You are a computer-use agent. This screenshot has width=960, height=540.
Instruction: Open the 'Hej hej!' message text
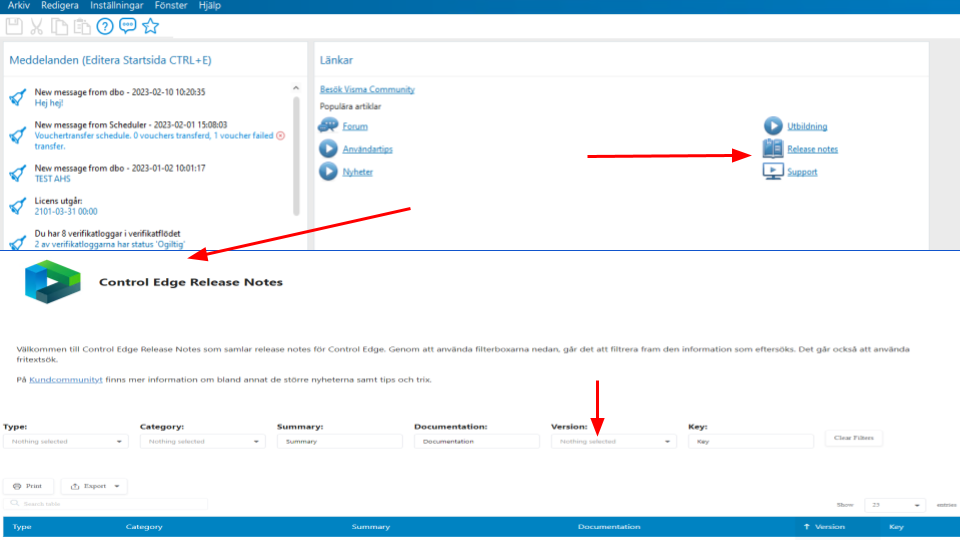pyautogui.click(x=49, y=103)
